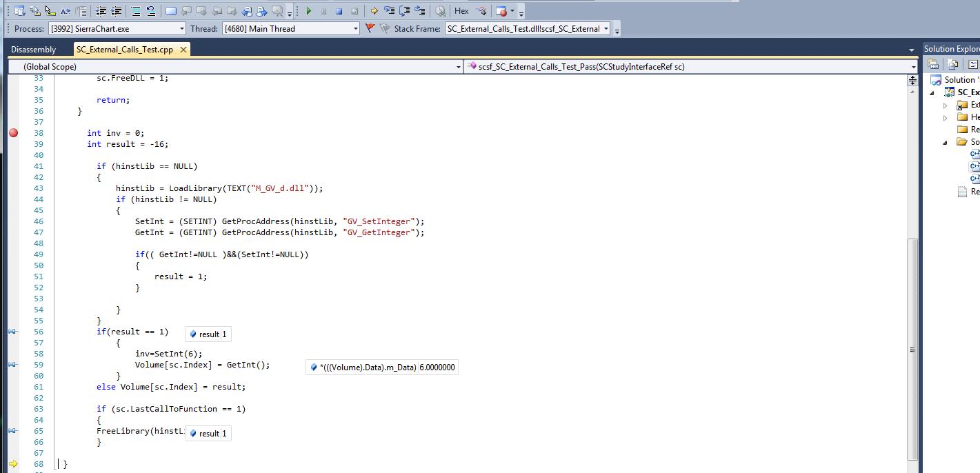
Task: Step Over the next statement
Action: pyautogui.click(x=404, y=11)
